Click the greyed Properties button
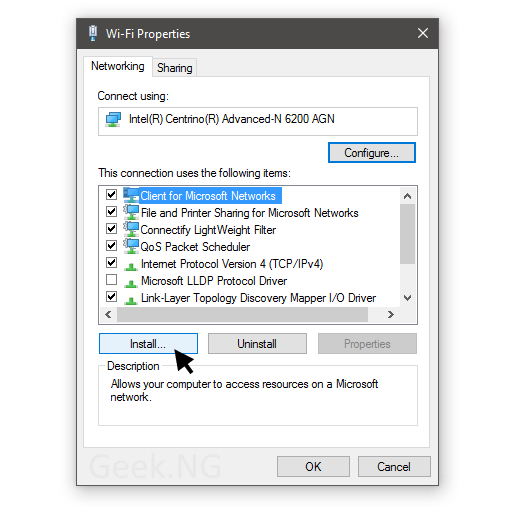The width and height of the screenshot is (519, 516). [367, 344]
